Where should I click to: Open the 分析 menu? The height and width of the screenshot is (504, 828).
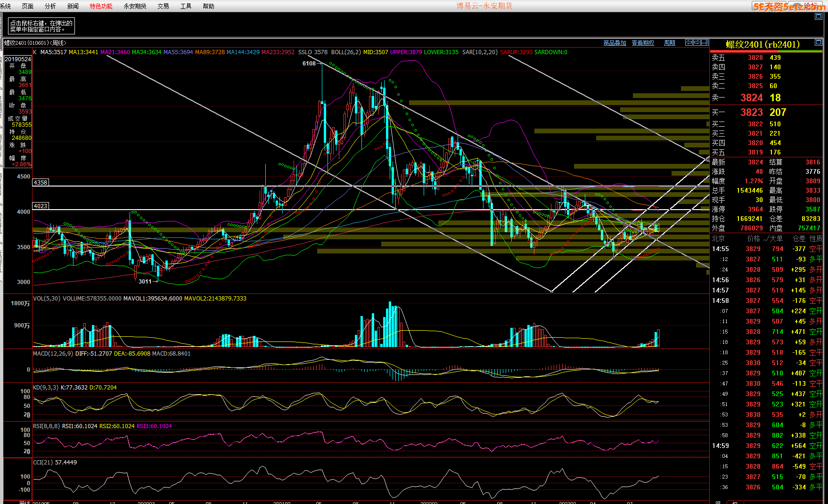pos(50,6)
